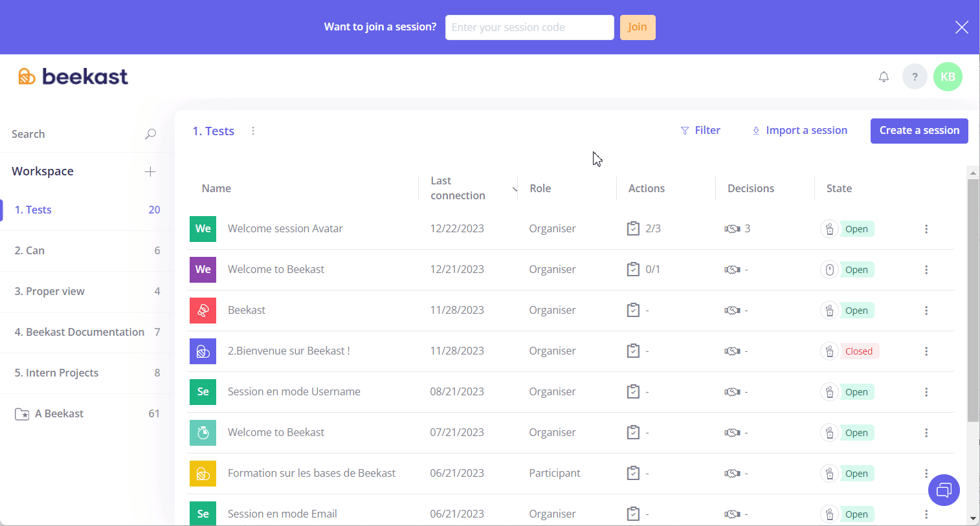Click the blue 2.Bienvenue sur Beekast icon
Screen dimensions: 980x526
[203, 351]
